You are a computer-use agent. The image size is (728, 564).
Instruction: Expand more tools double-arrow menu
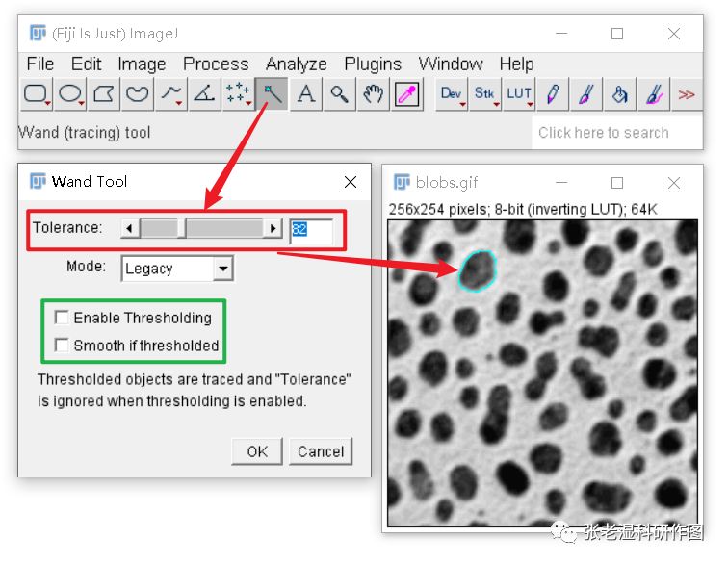(687, 94)
